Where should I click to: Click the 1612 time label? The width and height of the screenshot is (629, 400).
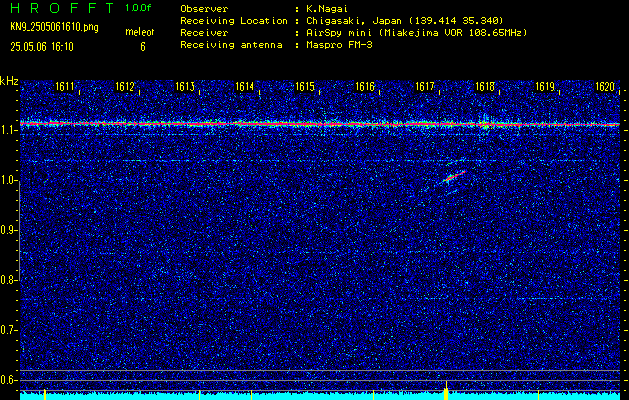click(x=125, y=87)
